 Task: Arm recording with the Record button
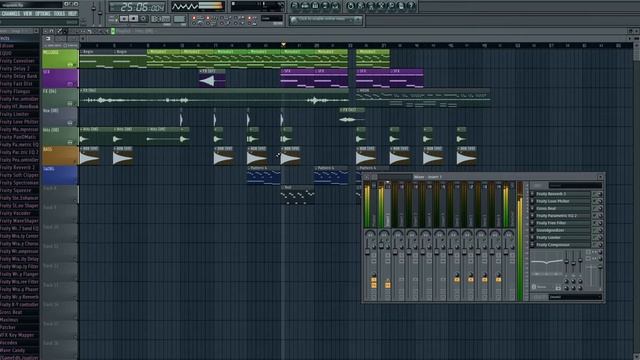(143, 19)
